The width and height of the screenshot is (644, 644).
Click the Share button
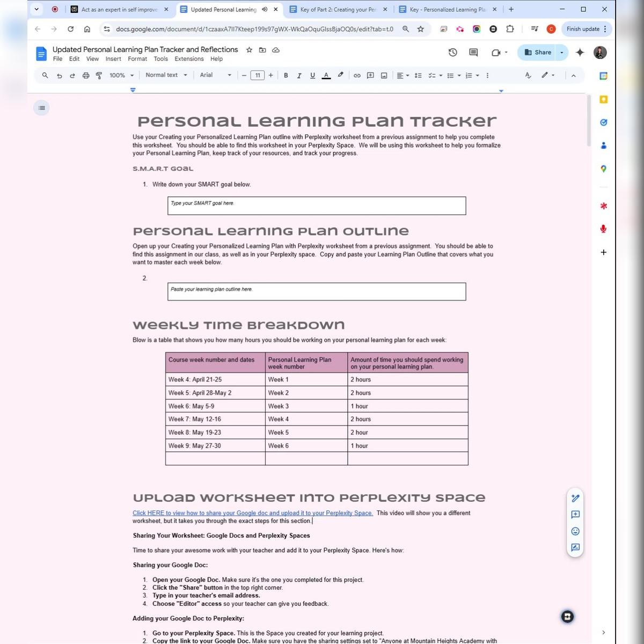click(x=537, y=52)
